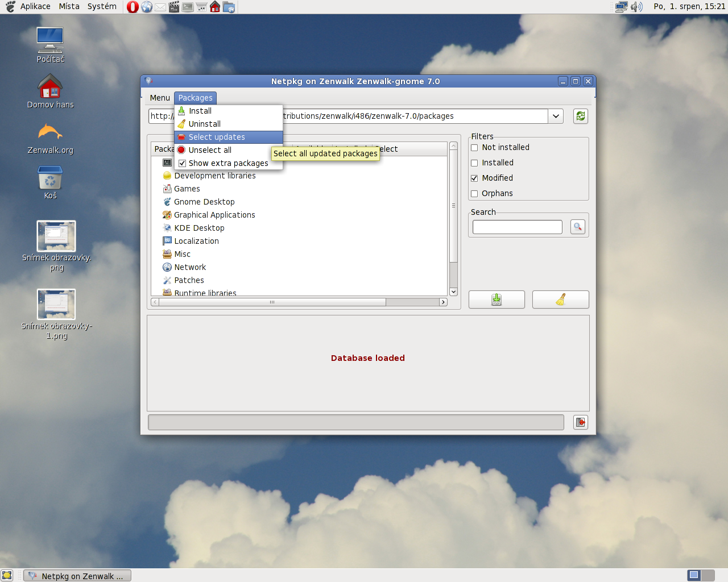This screenshot has height=582, width=728.
Task: Click the scroll down arrow of package list
Action: (453, 292)
